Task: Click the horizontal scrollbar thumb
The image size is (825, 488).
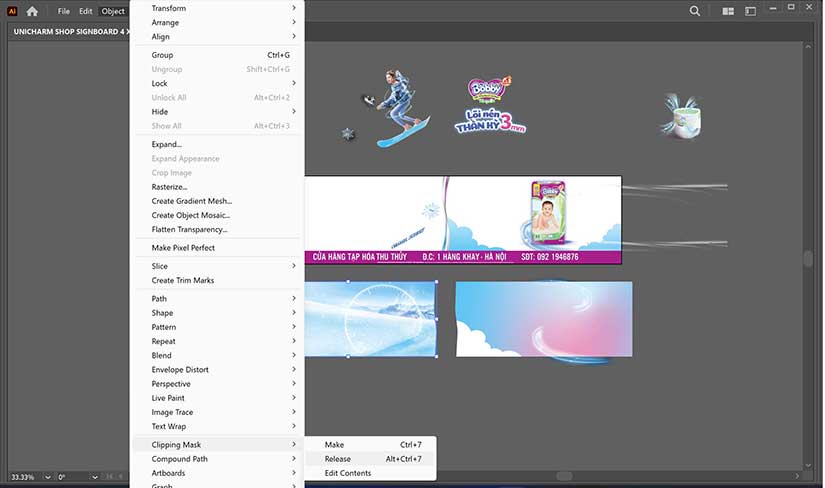Action: tap(564, 476)
